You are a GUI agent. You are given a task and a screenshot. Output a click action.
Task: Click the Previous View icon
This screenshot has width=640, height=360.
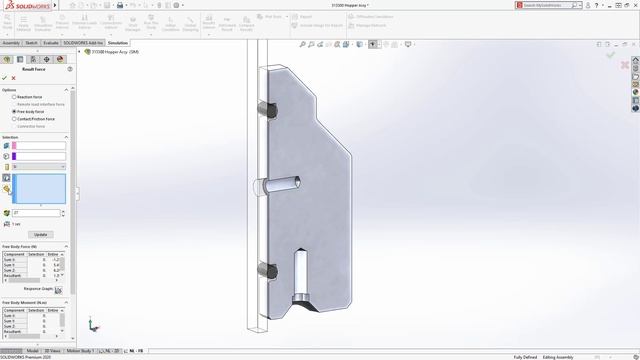pyautogui.click(x=320, y=44)
